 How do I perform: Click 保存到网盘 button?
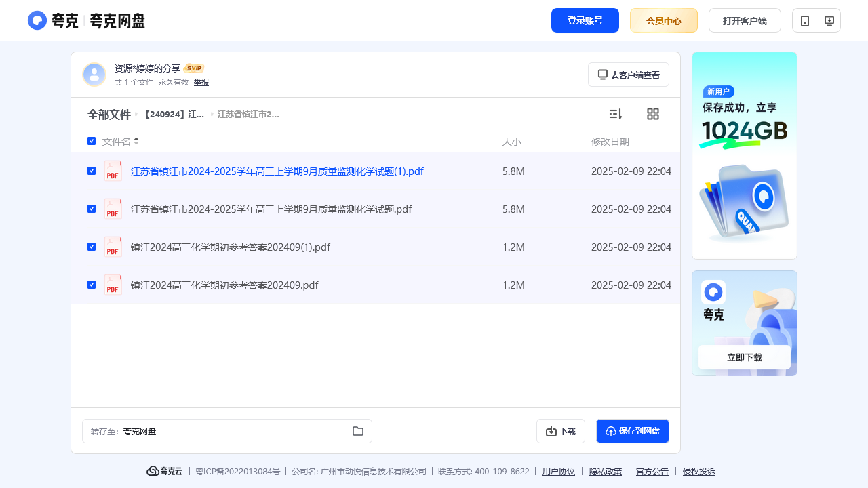tap(633, 431)
